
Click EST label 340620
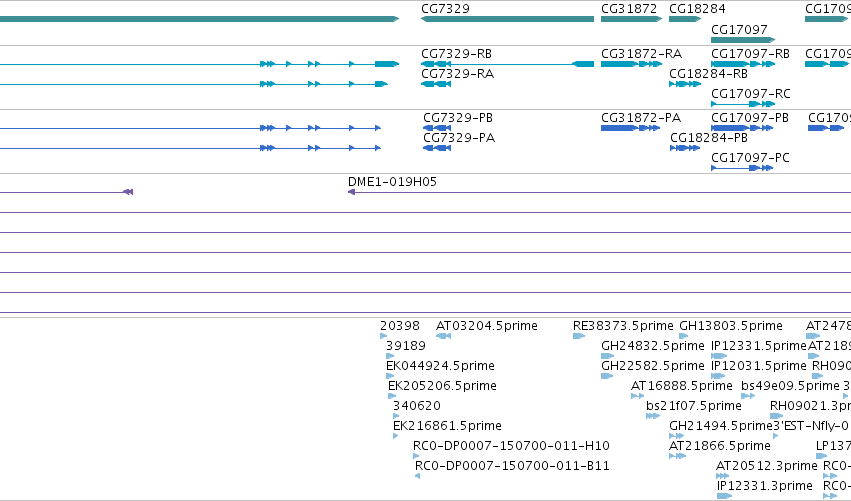pos(417,406)
